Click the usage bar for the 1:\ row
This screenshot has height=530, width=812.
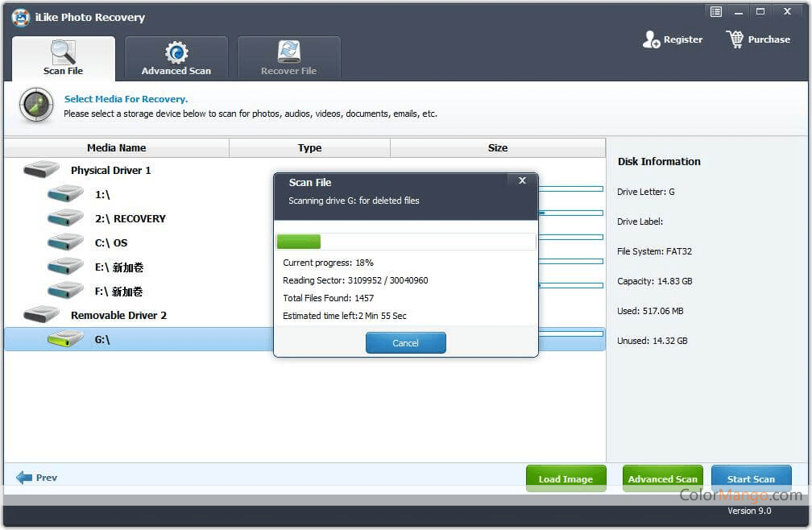point(570,189)
